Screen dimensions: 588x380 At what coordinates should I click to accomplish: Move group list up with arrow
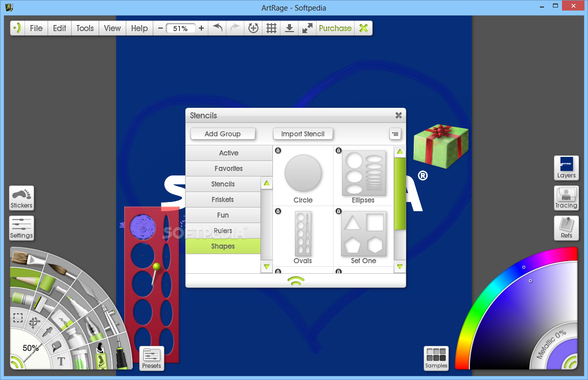(x=266, y=183)
